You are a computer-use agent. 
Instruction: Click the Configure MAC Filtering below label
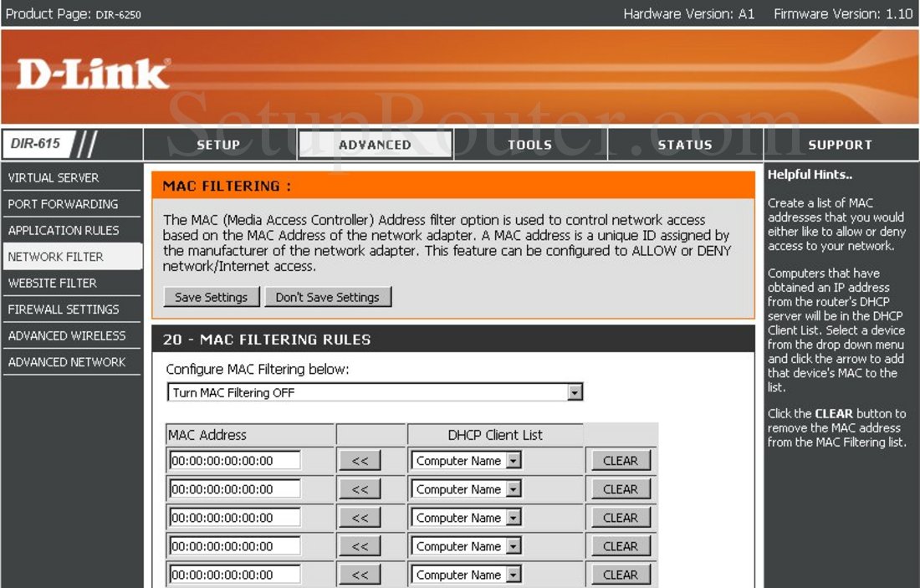click(x=258, y=369)
